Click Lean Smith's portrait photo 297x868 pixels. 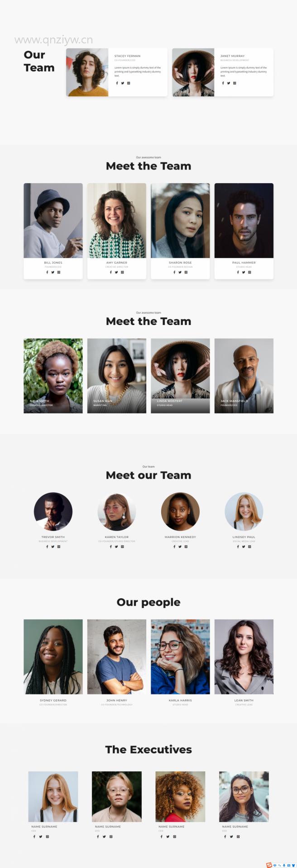(x=244, y=657)
